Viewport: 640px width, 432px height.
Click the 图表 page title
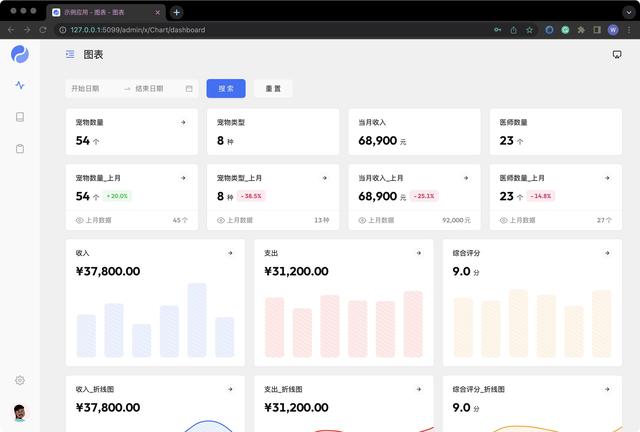(x=93, y=54)
